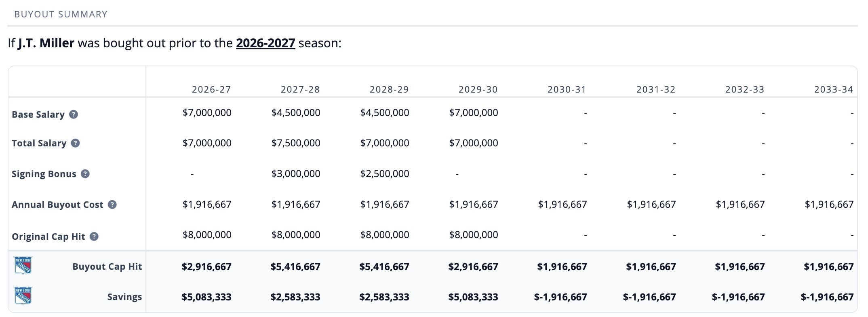Open the Signing Bonus question mark tooltip

pos(85,174)
